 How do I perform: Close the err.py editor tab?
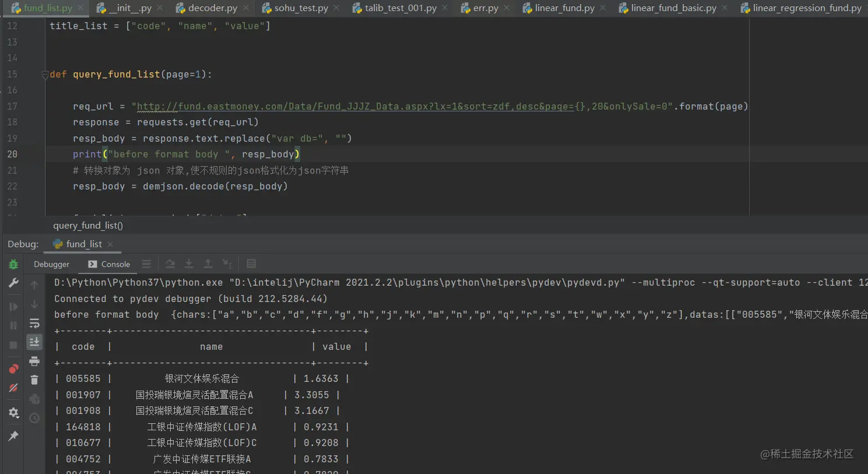pyautogui.click(x=507, y=8)
